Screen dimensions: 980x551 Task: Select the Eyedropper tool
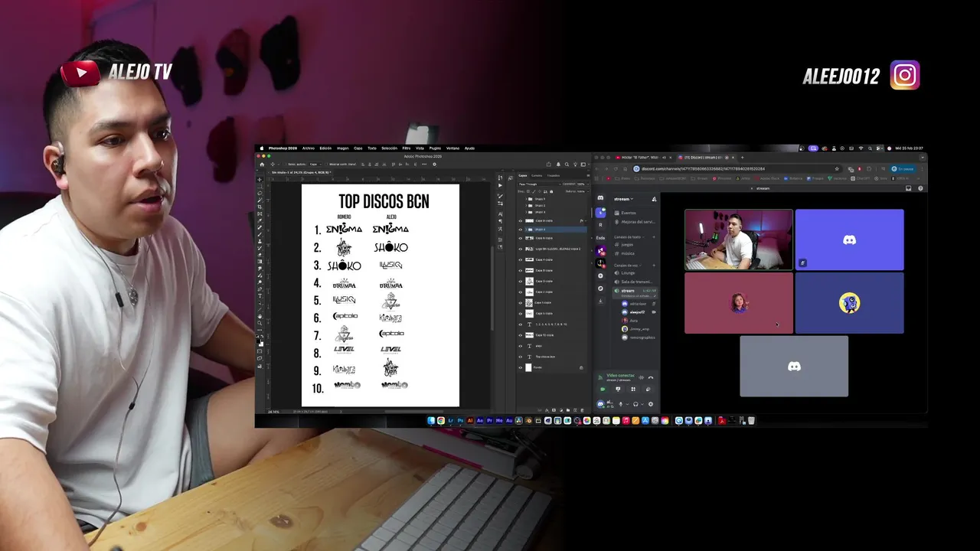[260, 220]
